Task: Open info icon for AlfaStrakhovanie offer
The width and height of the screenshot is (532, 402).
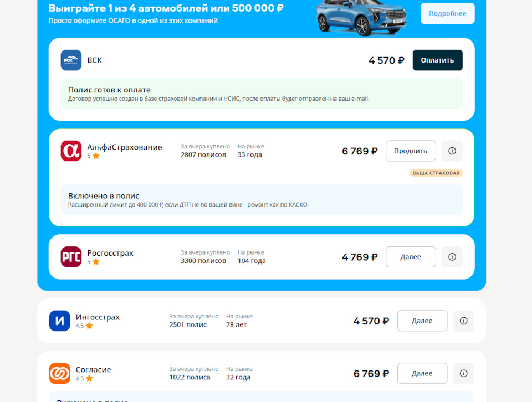Action: click(452, 151)
